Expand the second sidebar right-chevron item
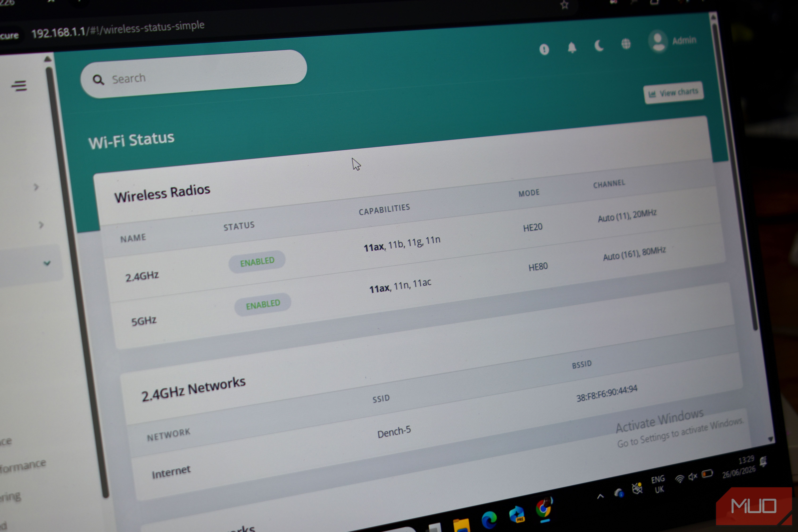The image size is (798, 532). pyautogui.click(x=41, y=225)
